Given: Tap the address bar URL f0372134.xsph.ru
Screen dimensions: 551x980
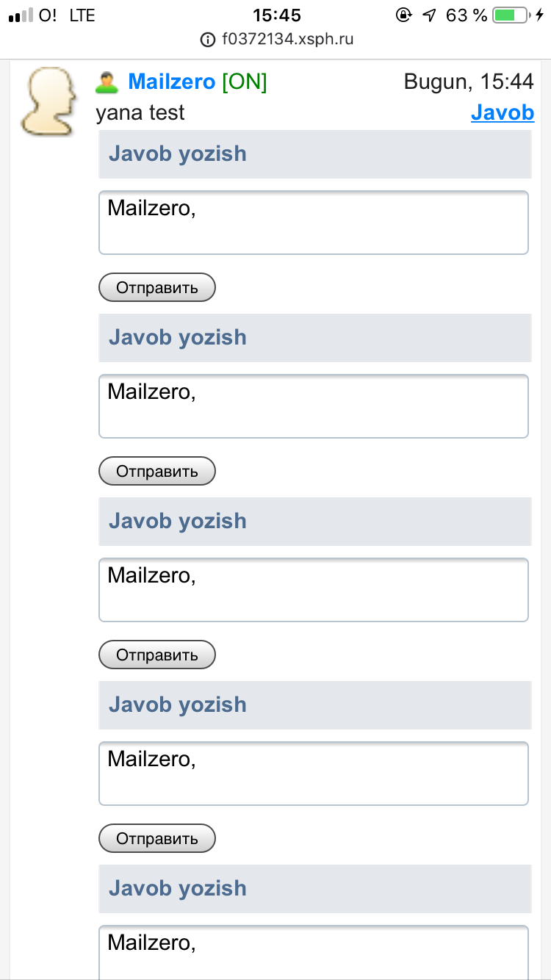Looking at the screenshot, I should (287, 40).
